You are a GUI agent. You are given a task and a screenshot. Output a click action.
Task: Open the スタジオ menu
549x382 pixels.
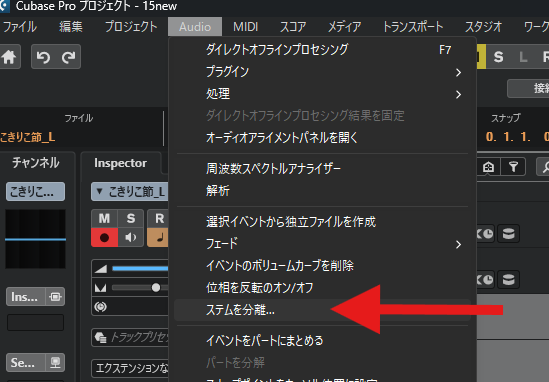[484, 27]
